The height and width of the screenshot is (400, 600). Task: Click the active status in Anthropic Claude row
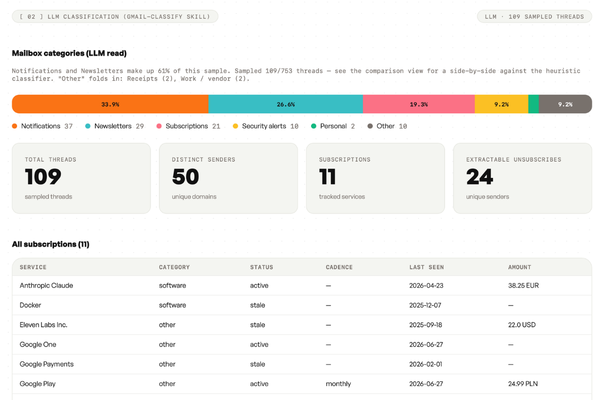[x=259, y=286]
